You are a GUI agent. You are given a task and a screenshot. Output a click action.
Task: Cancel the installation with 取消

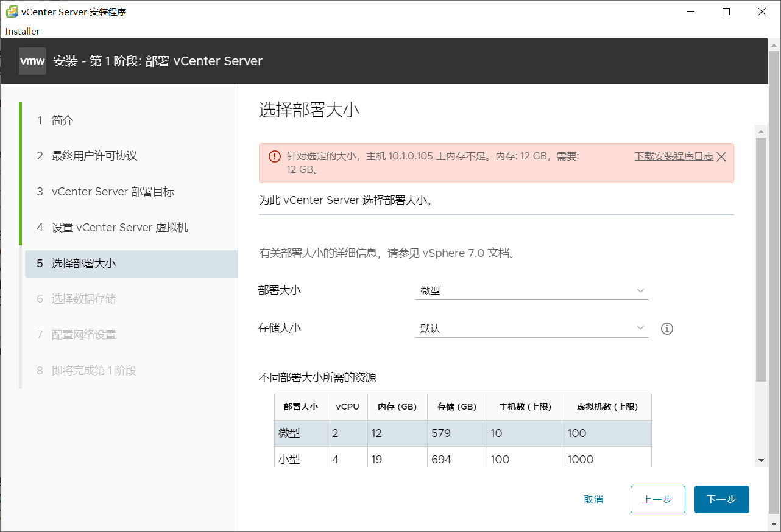[x=594, y=499]
